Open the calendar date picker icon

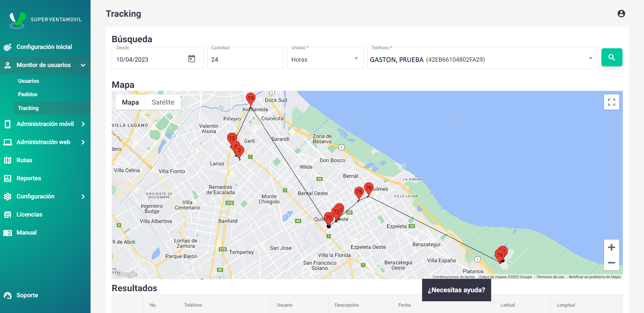point(192,59)
